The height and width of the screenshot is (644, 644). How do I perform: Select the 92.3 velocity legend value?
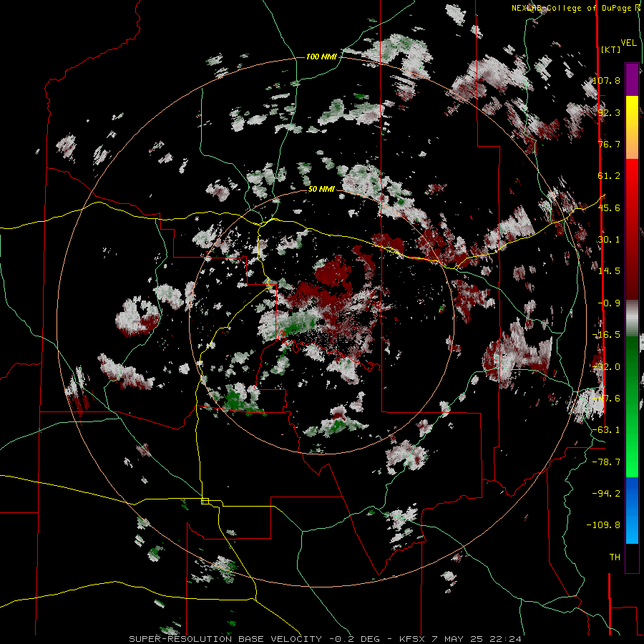click(609, 112)
